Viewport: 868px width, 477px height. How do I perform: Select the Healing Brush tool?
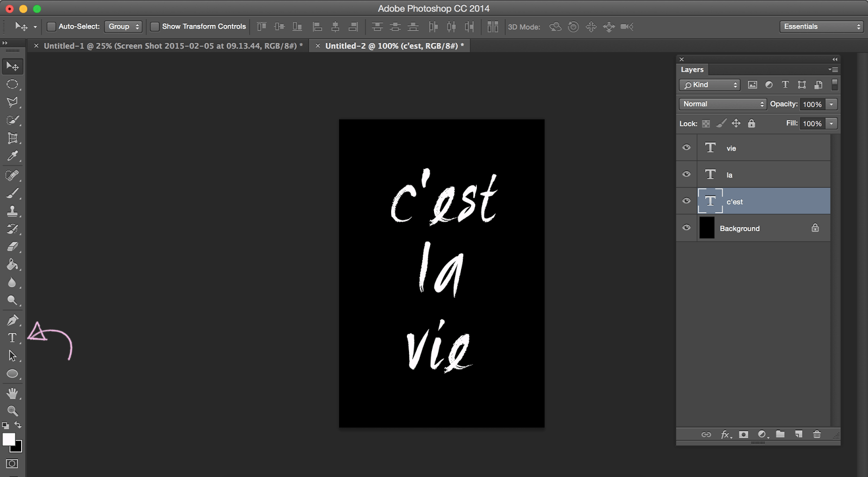(12, 175)
